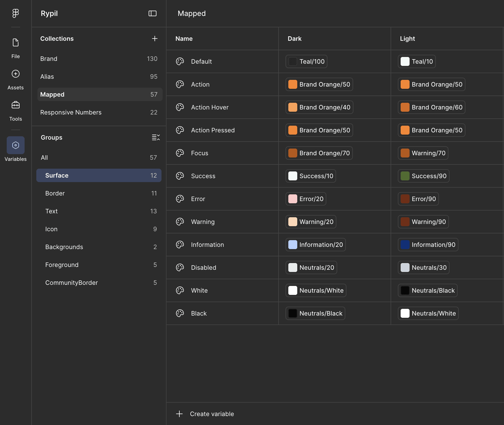Open the Assets panel icon
The image size is (504, 425).
(x=16, y=74)
